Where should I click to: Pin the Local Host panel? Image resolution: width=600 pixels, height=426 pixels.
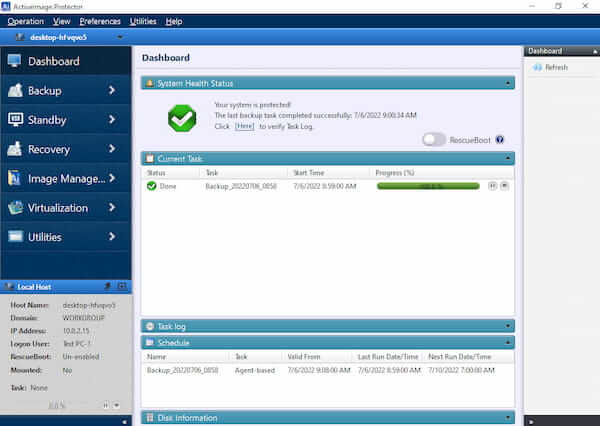click(107, 286)
